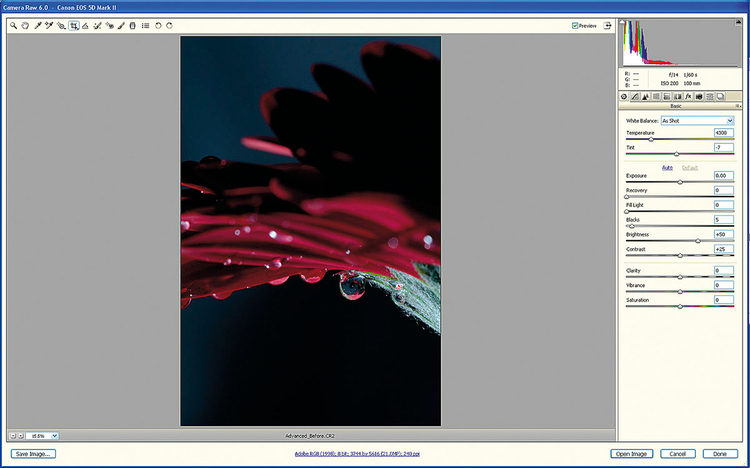This screenshot has height=468, width=750.
Task: Select the Red Eye Removal tool
Action: [x=110, y=26]
